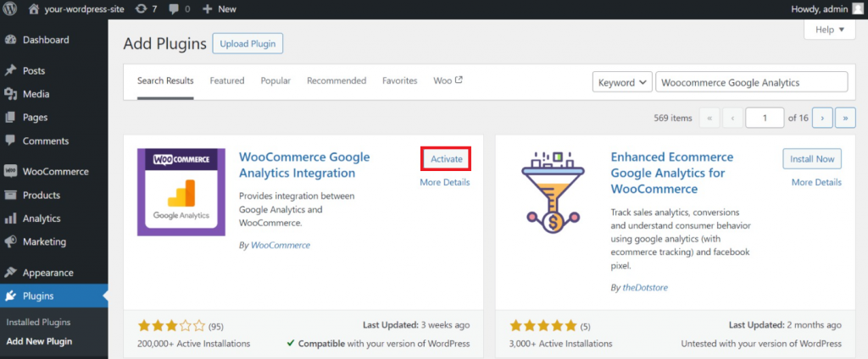Click the WordPress logo in admin bar
The width and height of the screenshot is (868, 359).
[x=11, y=8]
